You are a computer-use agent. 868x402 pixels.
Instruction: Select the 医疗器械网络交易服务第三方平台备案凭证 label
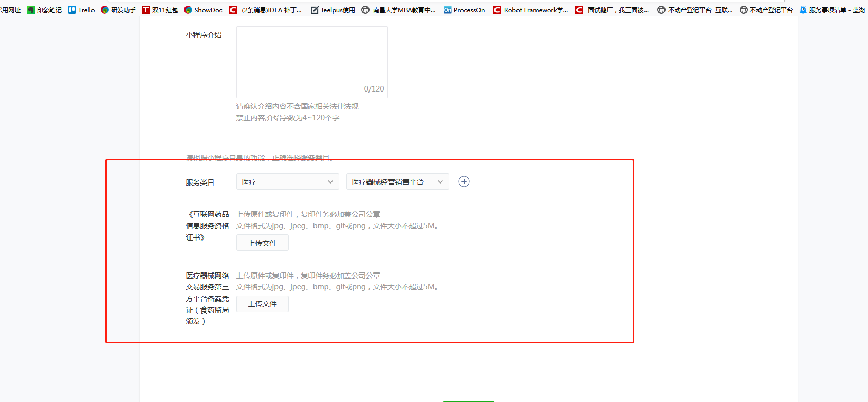[x=208, y=298]
